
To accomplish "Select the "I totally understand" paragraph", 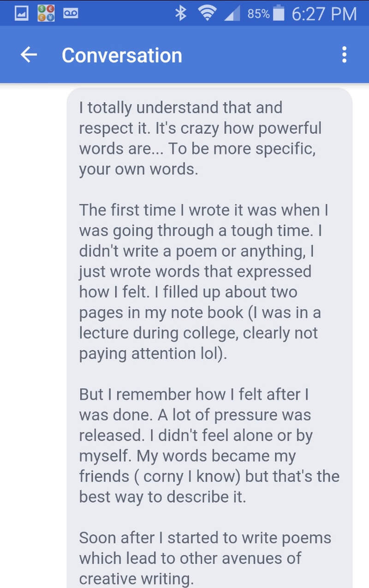I will point(200,138).
